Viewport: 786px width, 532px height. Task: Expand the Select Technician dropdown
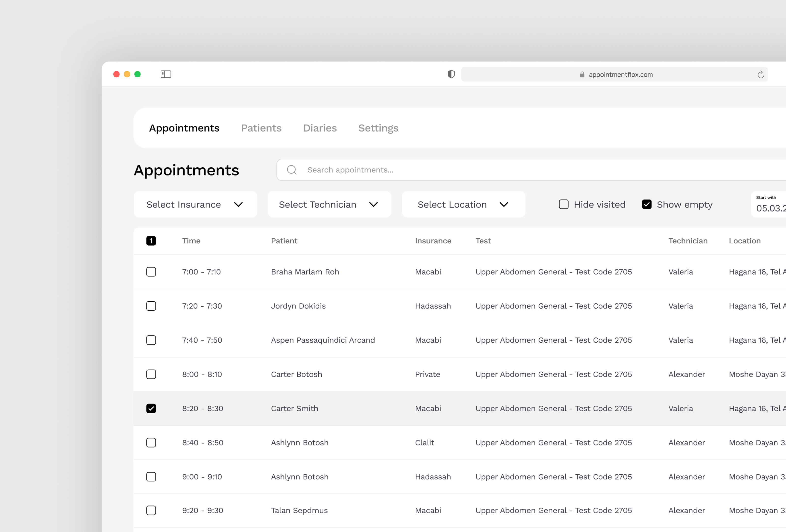coord(329,204)
